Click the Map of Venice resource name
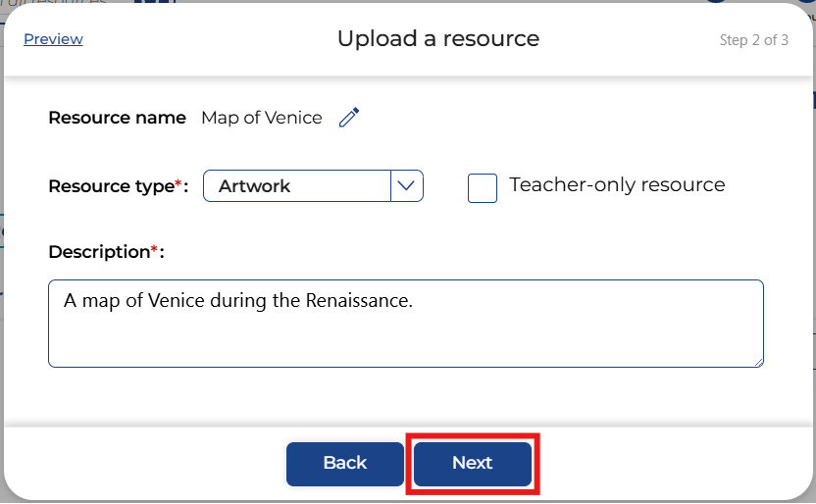 point(262,118)
